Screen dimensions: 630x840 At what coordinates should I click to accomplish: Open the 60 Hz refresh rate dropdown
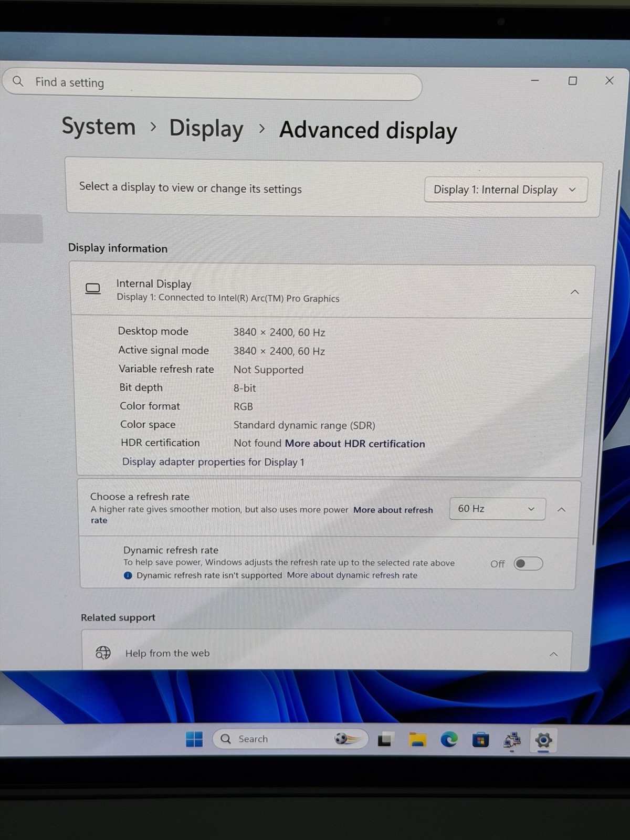coord(497,509)
